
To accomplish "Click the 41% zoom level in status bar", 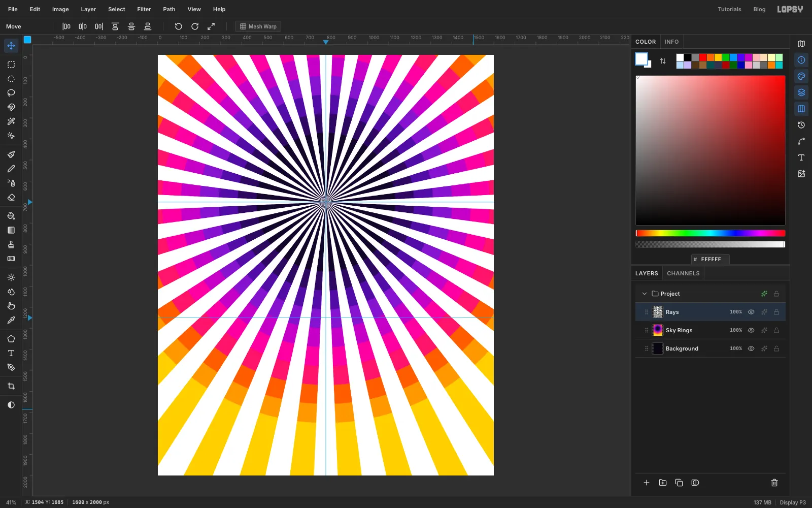I will [11, 502].
